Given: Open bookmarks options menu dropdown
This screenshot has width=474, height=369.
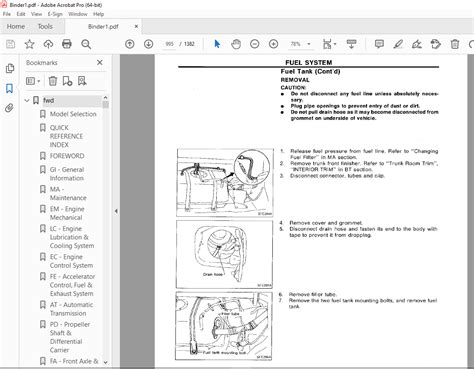Looking at the screenshot, I should (33, 81).
